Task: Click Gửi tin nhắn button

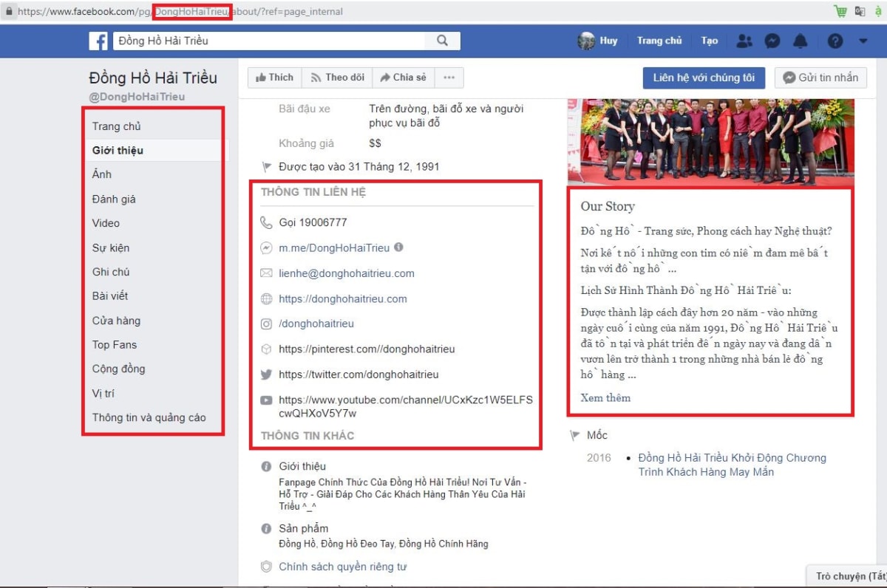Action: (820, 78)
